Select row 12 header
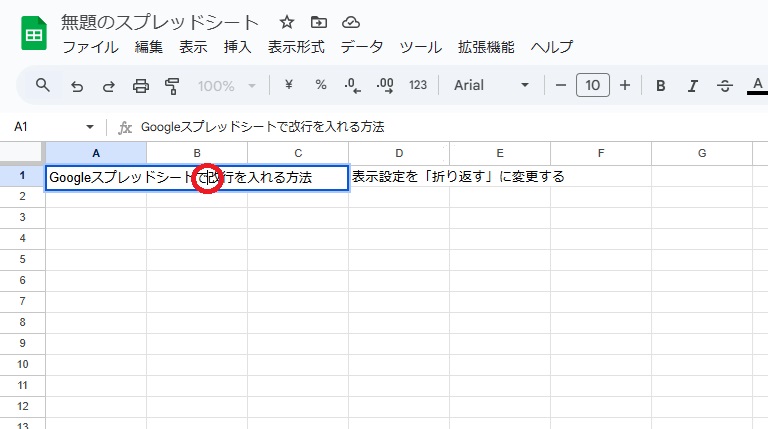The height and width of the screenshot is (429, 768). (x=22, y=406)
